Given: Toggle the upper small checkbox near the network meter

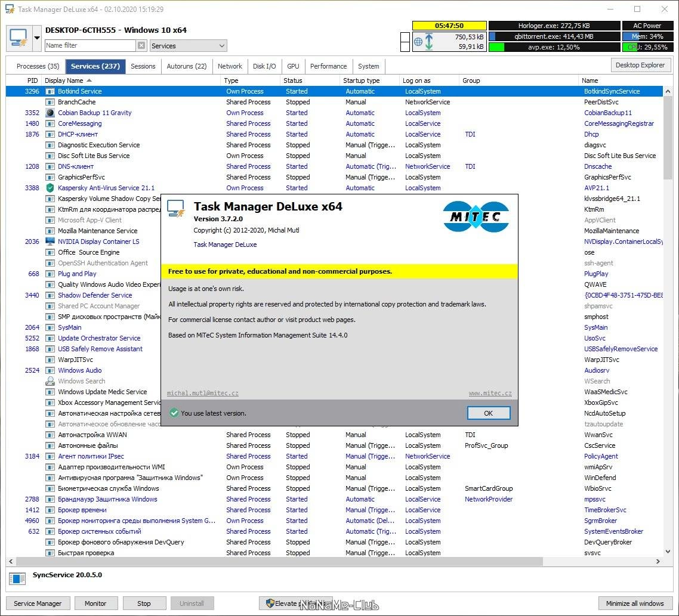Looking at the screenshot, I should pos(405,37).
